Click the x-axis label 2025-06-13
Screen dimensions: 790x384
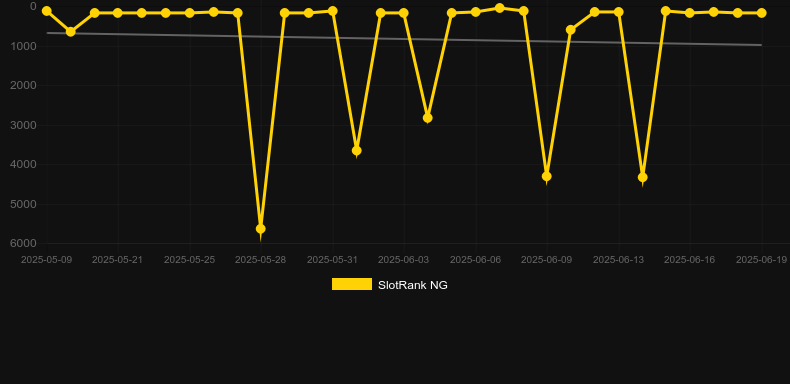pyautogui.click(x=619, y=260)
